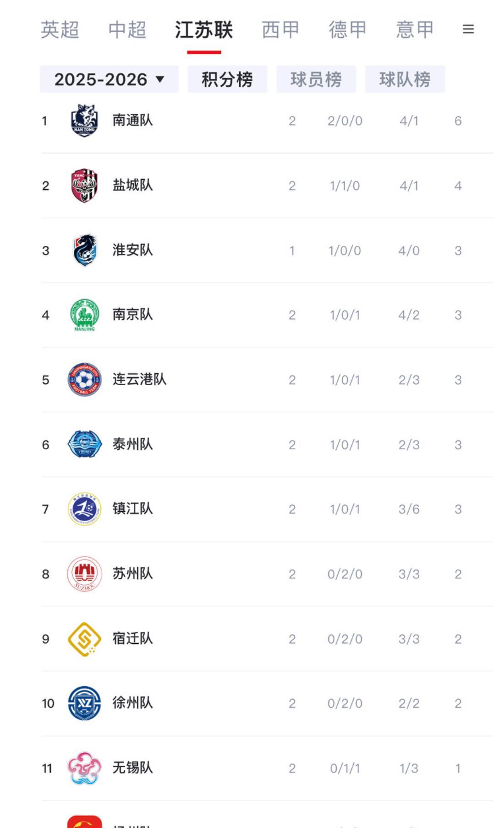Tap the pink Wuxi team logo
The image size is (504, 828).
pos(84,768)
